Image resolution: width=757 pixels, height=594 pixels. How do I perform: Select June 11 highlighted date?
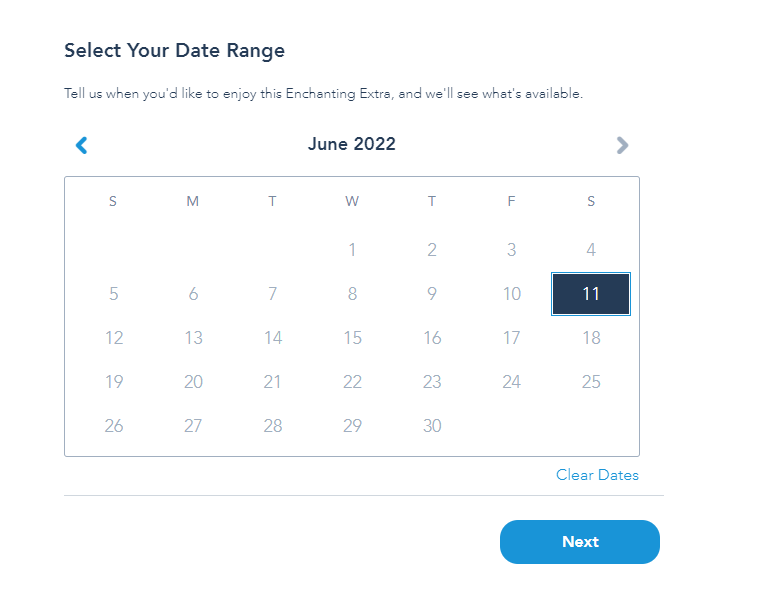point(591,294)
